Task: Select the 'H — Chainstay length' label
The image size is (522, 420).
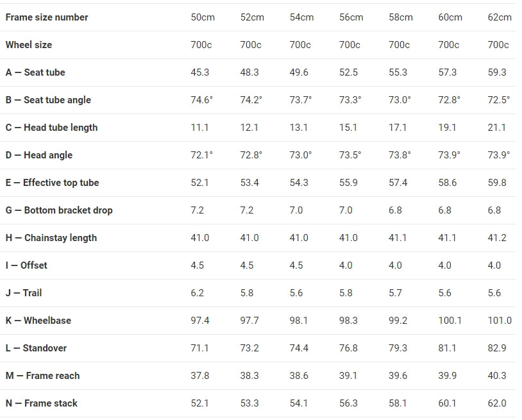Action: (x=51, y=238)
